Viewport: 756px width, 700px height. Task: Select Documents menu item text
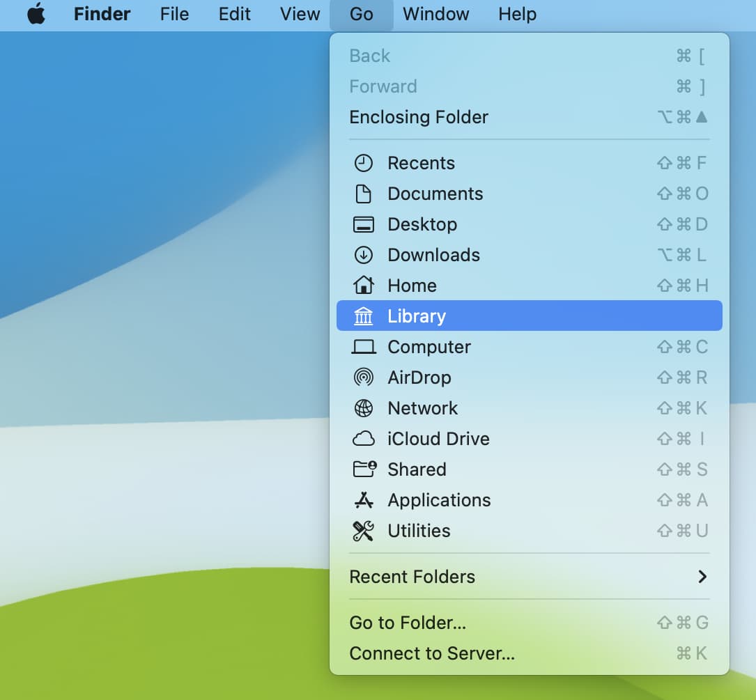pos(435,194)
